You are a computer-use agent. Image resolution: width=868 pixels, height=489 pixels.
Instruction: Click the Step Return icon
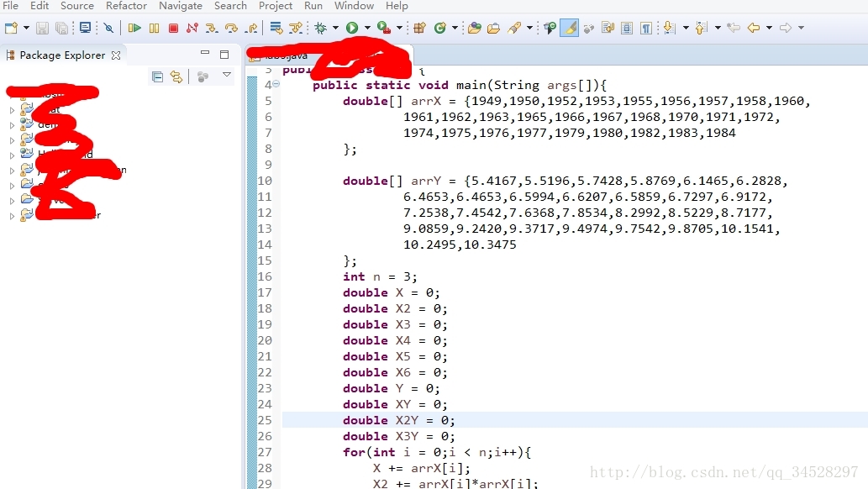[251, 28]
